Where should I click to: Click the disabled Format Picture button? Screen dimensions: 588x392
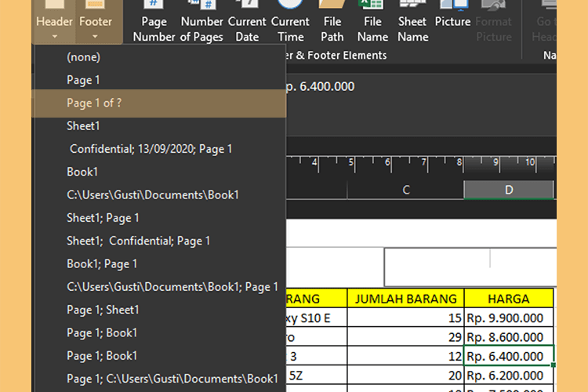493,22
